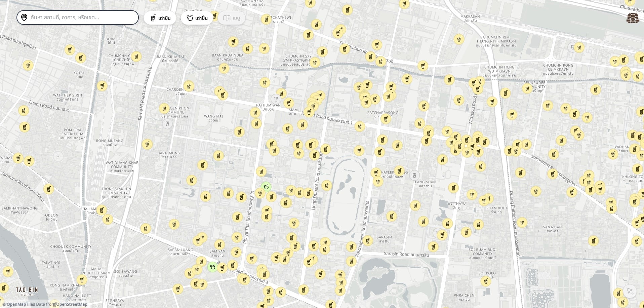Select the yellow cup marker near Soi Polo
This screenshot has width=644, height=308.
point(486,281)
